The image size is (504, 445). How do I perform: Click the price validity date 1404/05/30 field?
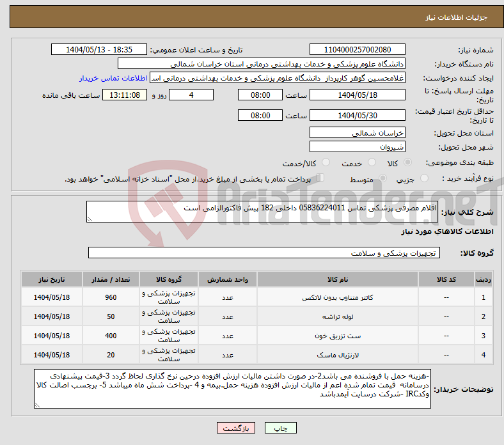(x=357, y=115)
